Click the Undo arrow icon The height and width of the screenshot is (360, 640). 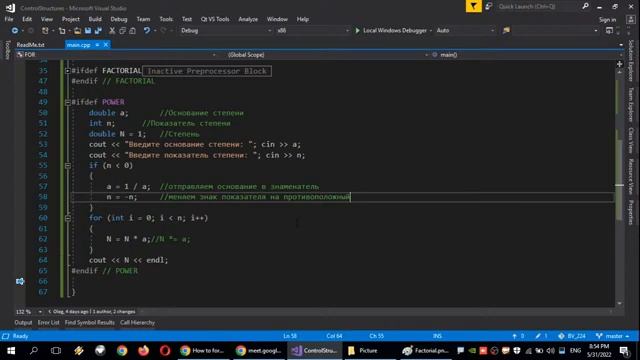point(147,31)
